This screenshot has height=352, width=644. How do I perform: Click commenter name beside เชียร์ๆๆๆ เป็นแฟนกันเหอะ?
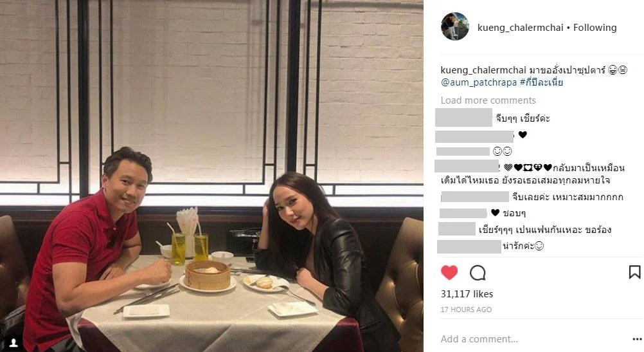pyautogui.click(x=457, y=229)
